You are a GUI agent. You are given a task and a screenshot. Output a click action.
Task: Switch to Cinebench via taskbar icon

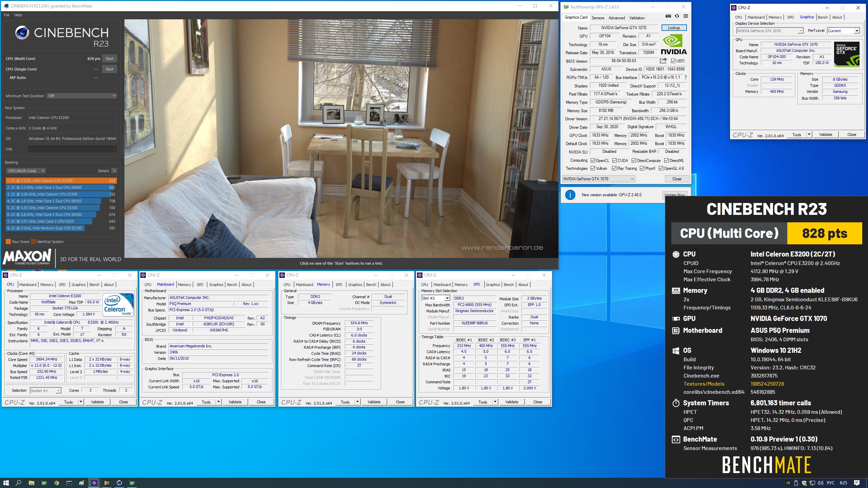click(119, 483)
